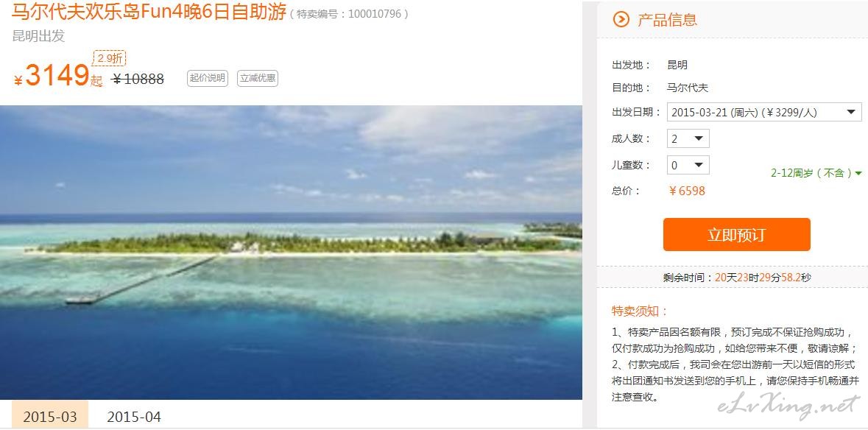Click the 特卖编号 100010796 text
Viewport: 868px width, 430px height.
pos(349,14)
